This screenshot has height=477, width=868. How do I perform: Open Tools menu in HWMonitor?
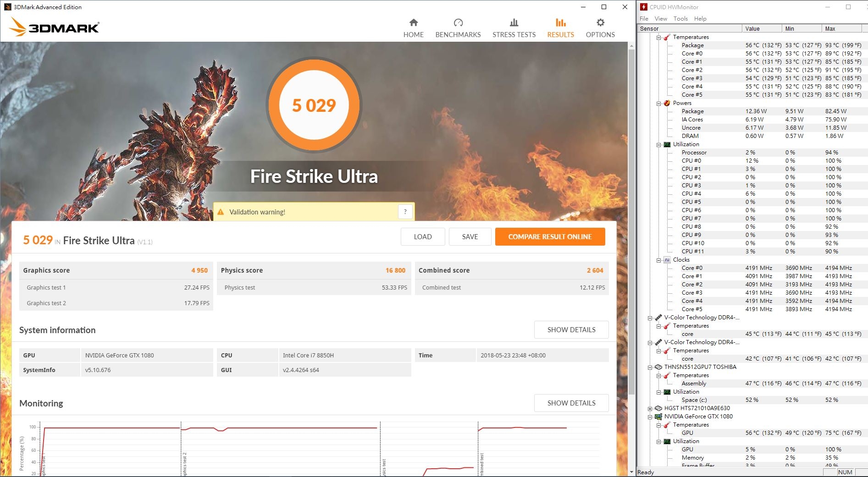(680, 18)
